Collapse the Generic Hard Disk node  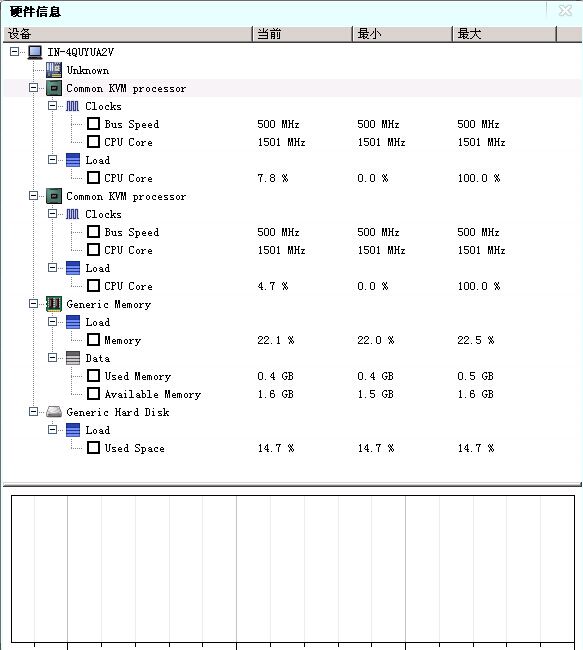tap(33, 412)
